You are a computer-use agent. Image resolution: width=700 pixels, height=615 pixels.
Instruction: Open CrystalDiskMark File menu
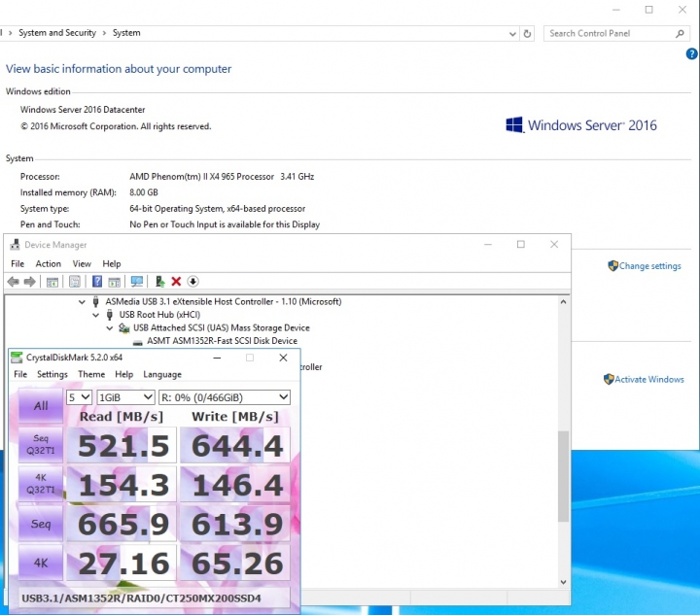coord(20,374)
